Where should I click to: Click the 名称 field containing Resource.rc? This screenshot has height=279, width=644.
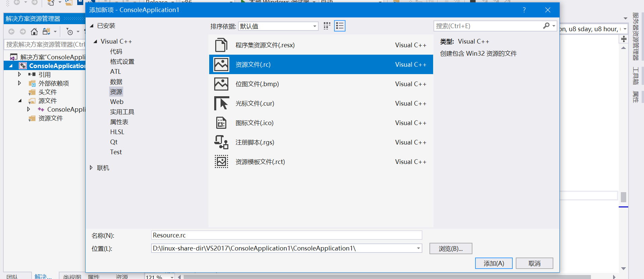point(286,235)
